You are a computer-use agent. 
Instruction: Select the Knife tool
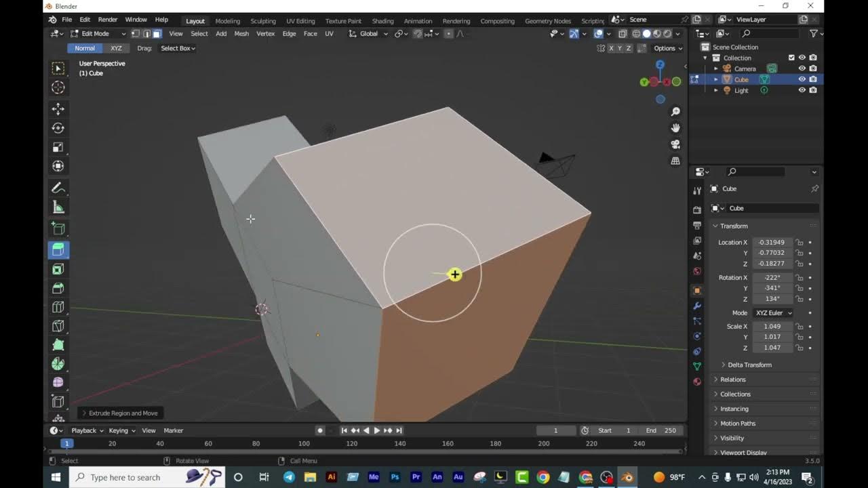tap(58, 326)
